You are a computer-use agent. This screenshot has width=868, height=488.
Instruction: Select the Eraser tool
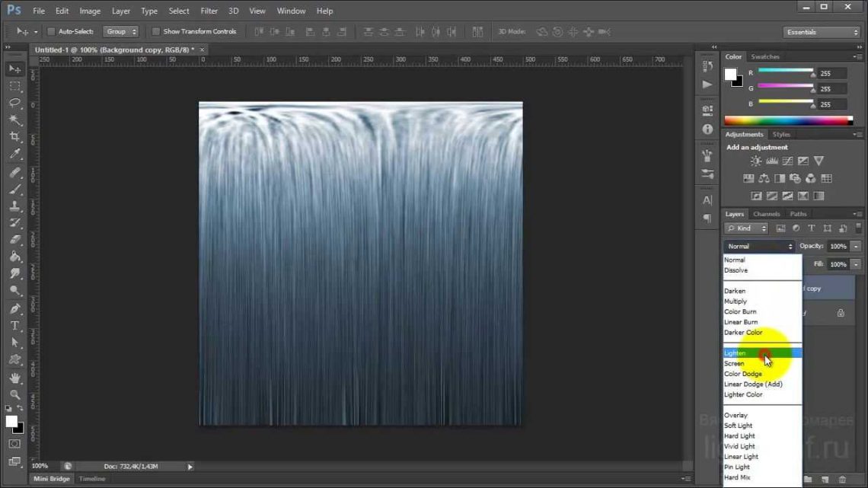click(15, 240)
